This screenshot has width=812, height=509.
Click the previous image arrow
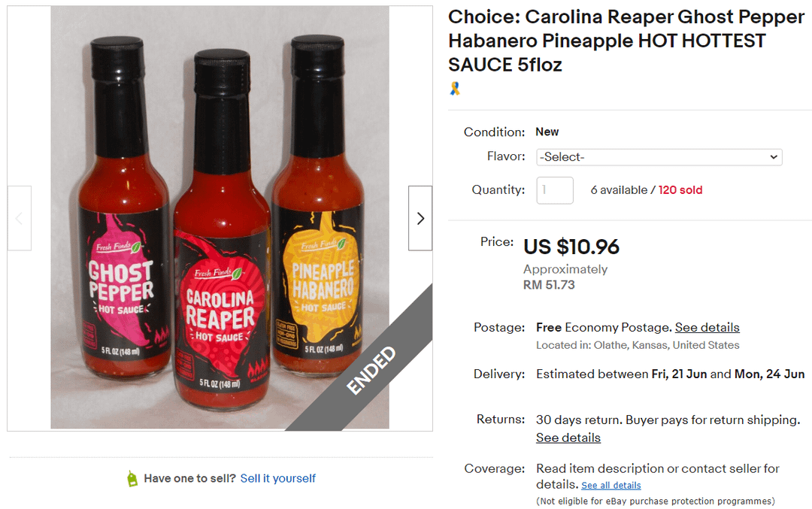[20, 218]
